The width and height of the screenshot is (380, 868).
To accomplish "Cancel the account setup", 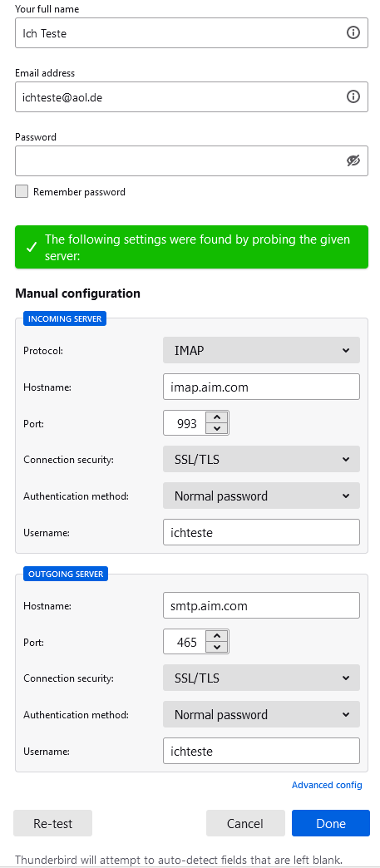I will 245,823.
